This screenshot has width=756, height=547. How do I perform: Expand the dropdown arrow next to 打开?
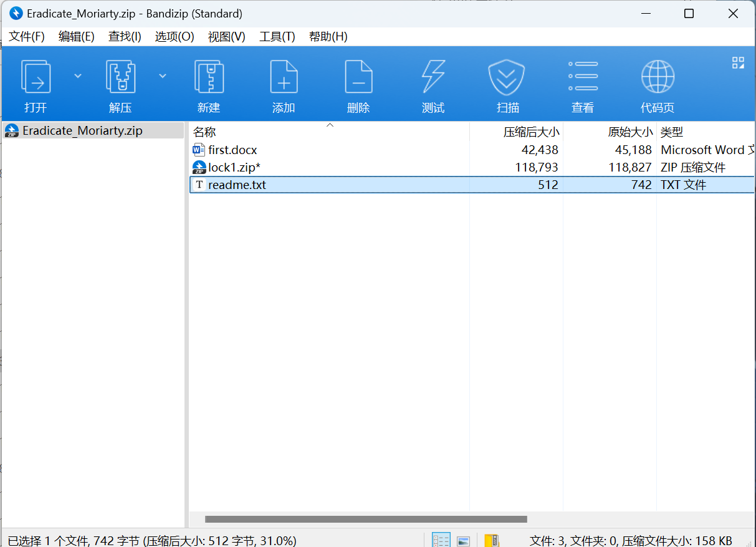pos(78,76)
